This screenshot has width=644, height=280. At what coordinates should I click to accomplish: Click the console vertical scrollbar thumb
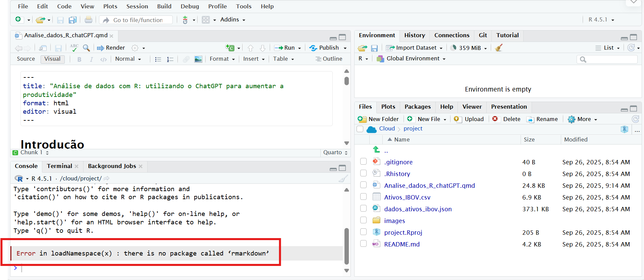pyautogui.click(x=346, y=246)
